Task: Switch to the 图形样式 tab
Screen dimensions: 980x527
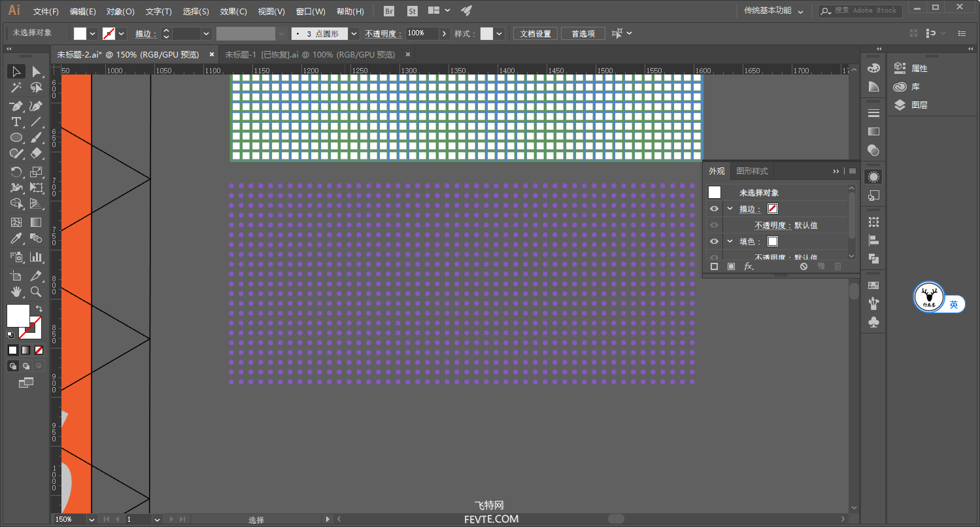Action: (752, 171)
